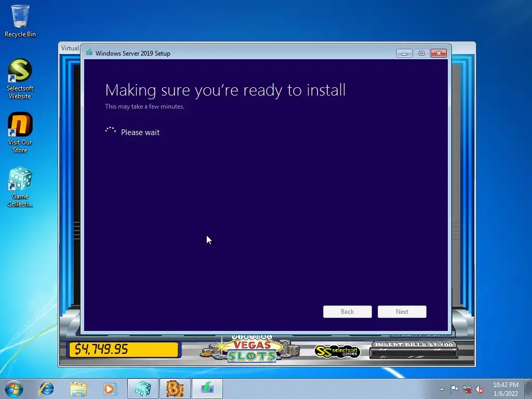This screenshot has width=532, height=399.
Task: Click the Show desktop strip in the taskbar
Action: [x=528, y=389]
